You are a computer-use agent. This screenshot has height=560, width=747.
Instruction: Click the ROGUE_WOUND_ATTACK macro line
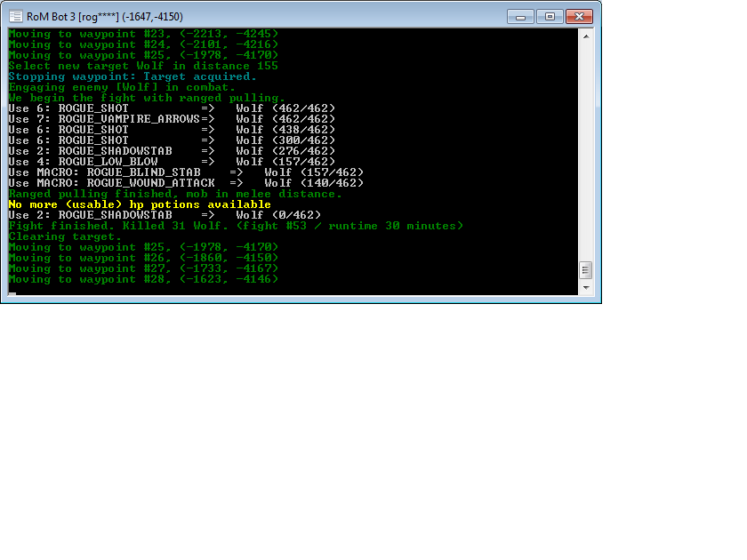tap(186, 183)
